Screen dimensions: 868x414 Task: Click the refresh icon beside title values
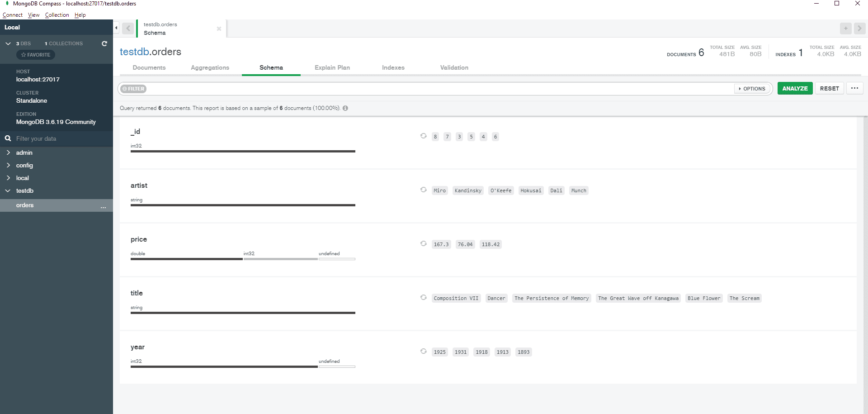pos(424,297)
